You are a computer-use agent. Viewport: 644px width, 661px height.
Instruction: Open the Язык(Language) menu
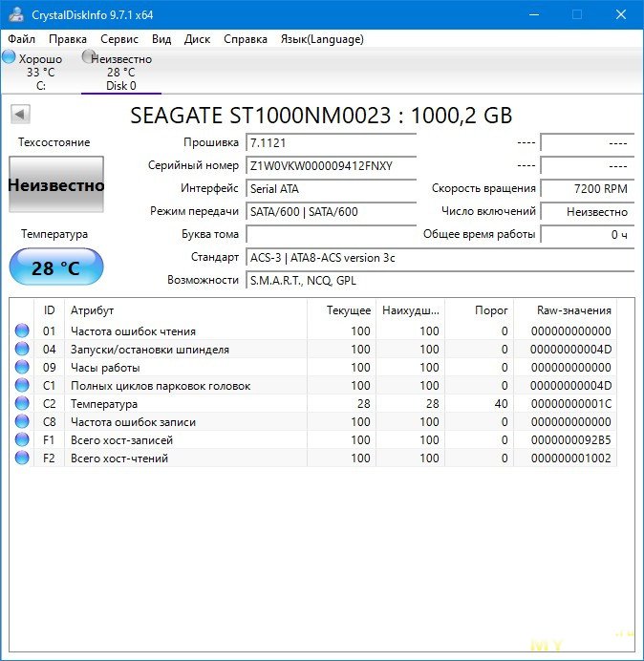[x=321, y=39]
